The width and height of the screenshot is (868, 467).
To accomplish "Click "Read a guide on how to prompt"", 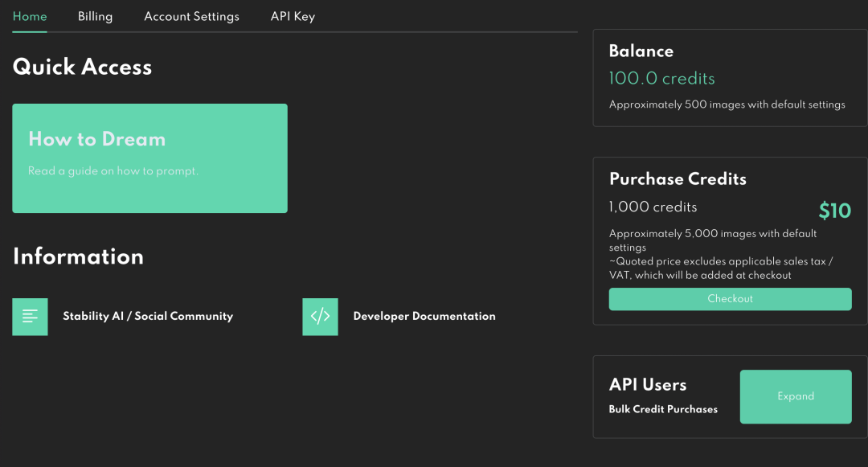I will tap(113, 171).
